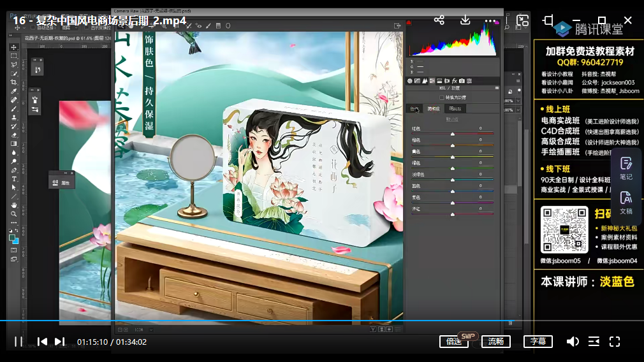Adjust the 绿色 (green) slider handle

(x=453, y=168)
